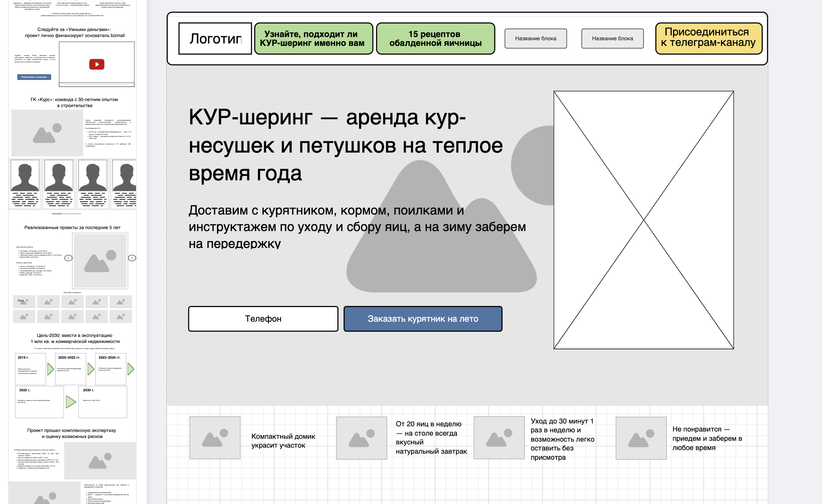Select the hero headline 'КУР-шеринг — аренда кур-несушек'
The image size is (822, 504).
[345, 145]
